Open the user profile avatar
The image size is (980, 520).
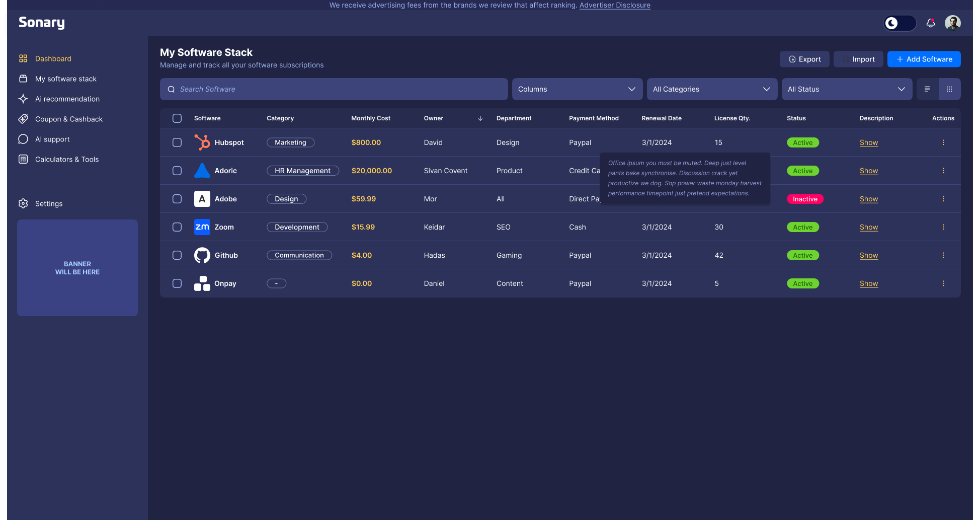tap(953, 23)
